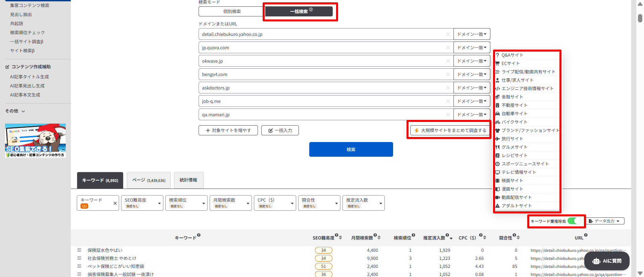Click help icon next to SEO難易度 header
This screenshot has height=277, width=644.
(x=336, y=235)
